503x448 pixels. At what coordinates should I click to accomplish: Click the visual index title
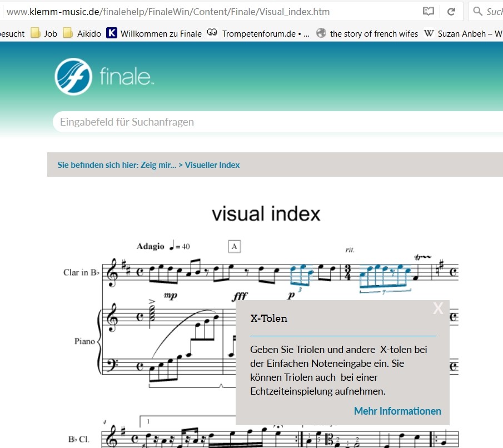(x=266, y=214)
